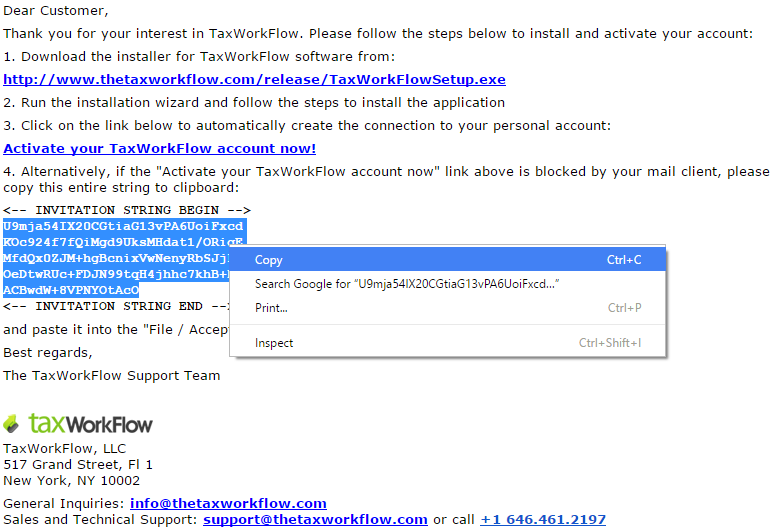776x531 pixels.
Task: Open the support@thetaxworkflow.com email link
Action: tap(315, 520)
